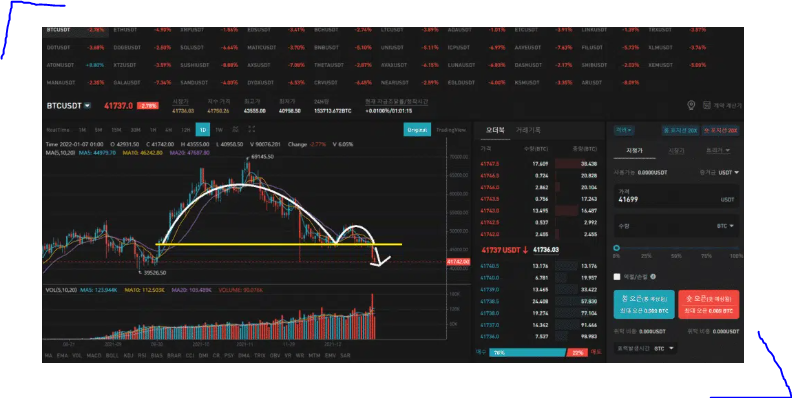The image size is (792, 398).
Task: Click the Open Short button
Action: click(709, 304)
